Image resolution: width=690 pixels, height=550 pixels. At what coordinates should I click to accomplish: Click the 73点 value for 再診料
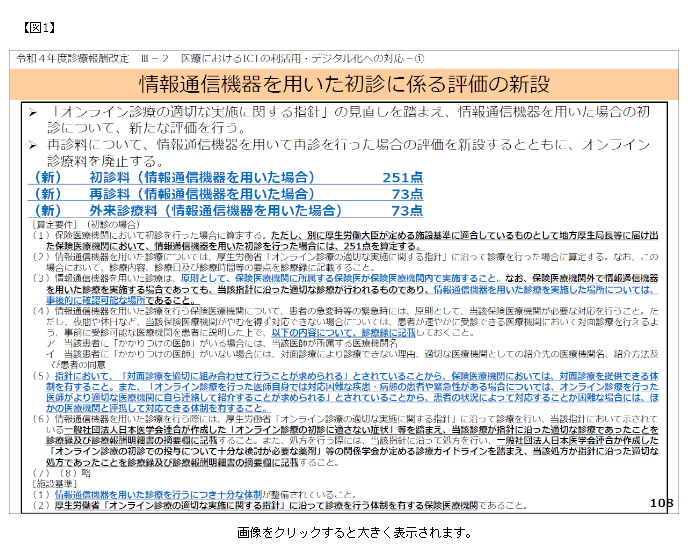pos(406,194)
